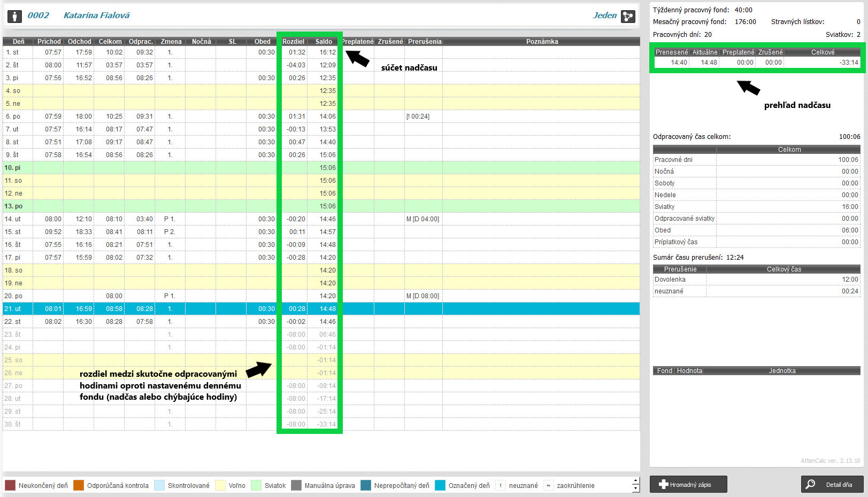Viewport: 868px width, 497px height.
Task: Click the magnifier icon on Detail dňa
Action: [811, 484]
